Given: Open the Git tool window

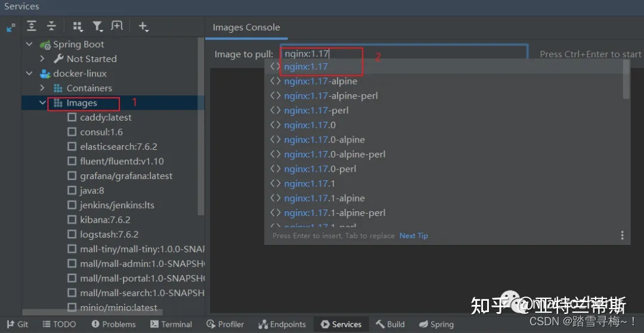Looking at the screenshot, I should (18, 324).
